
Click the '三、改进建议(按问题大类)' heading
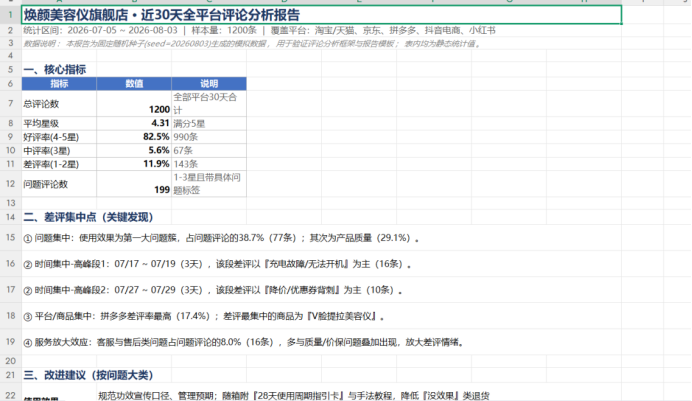coord(88,375)
